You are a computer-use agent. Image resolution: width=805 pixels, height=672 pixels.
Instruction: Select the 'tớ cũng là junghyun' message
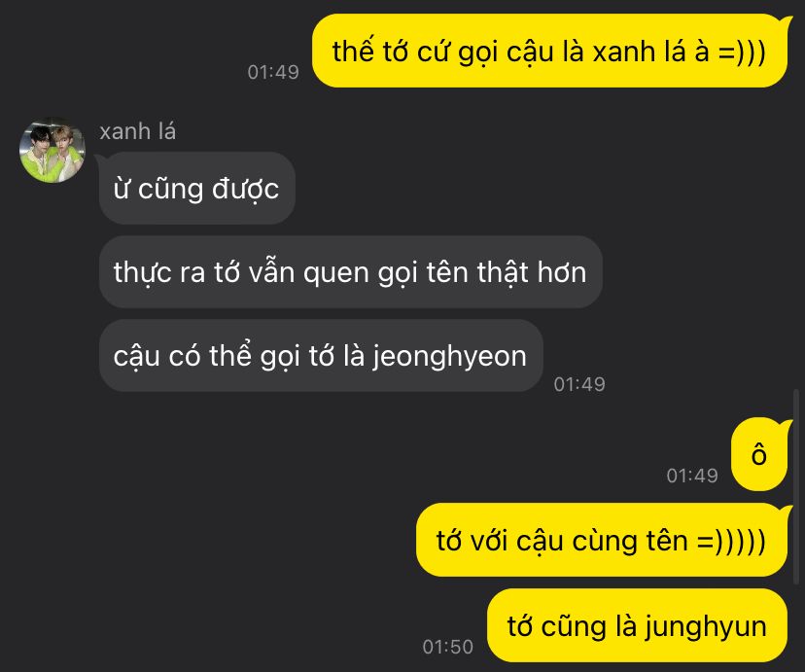coord(637,625)
